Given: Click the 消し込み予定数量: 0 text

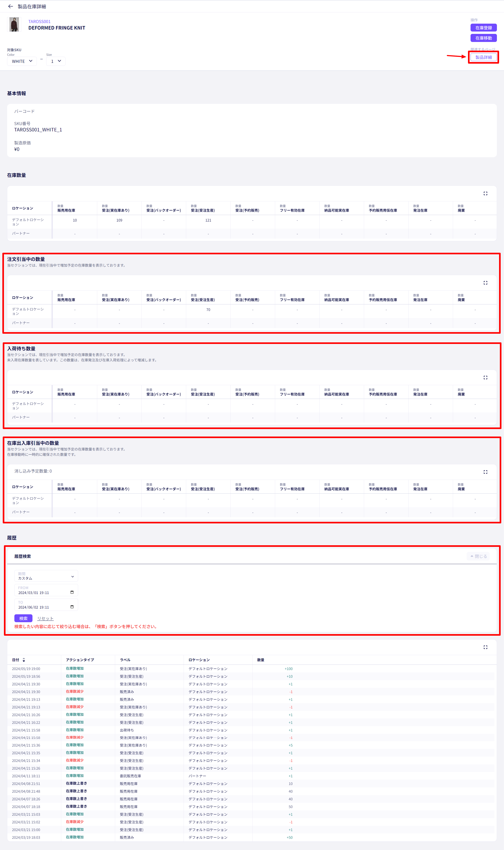Looking at the screenshot, I should point(33,471).
